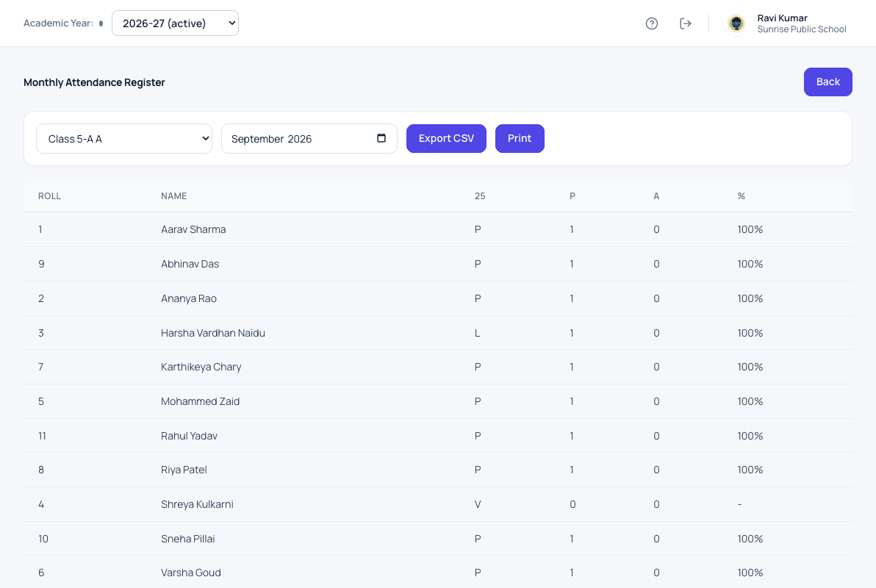
Task: Open the calendar picker icon in month field
Action: pos(381,138)
